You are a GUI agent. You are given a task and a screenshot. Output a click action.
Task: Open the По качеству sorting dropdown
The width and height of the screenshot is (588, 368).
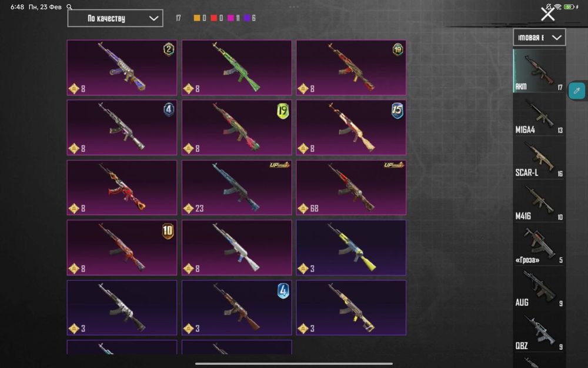pyautogui.click(x=115, y=18)
